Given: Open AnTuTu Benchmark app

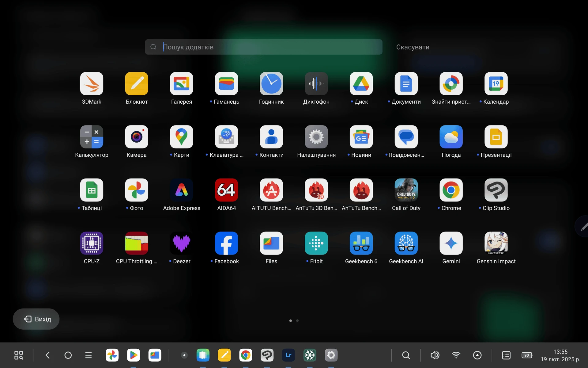Looking at the screenshot, I should pos(361,190).
